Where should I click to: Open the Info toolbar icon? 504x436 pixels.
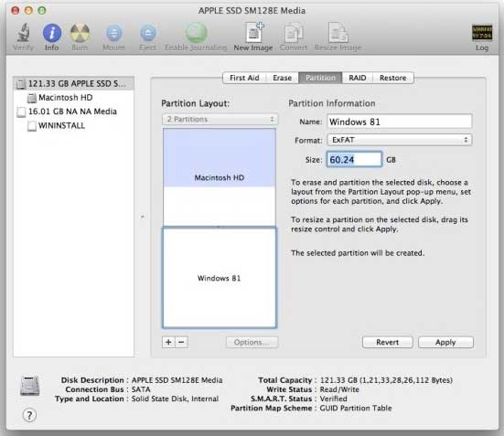pos(52,33)
